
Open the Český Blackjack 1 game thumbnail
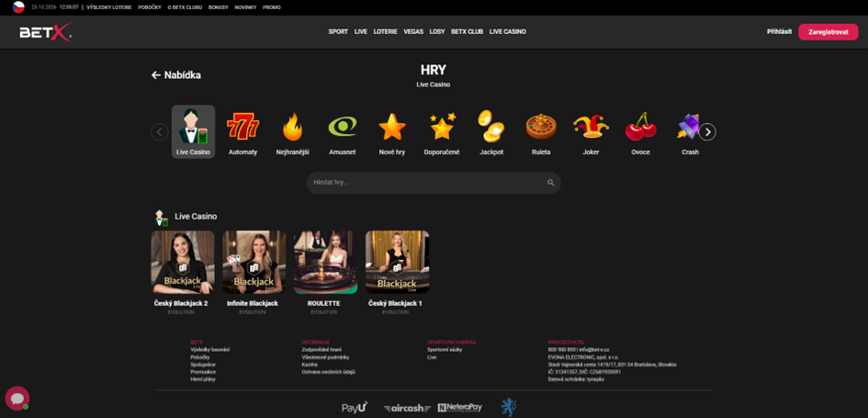397,263
